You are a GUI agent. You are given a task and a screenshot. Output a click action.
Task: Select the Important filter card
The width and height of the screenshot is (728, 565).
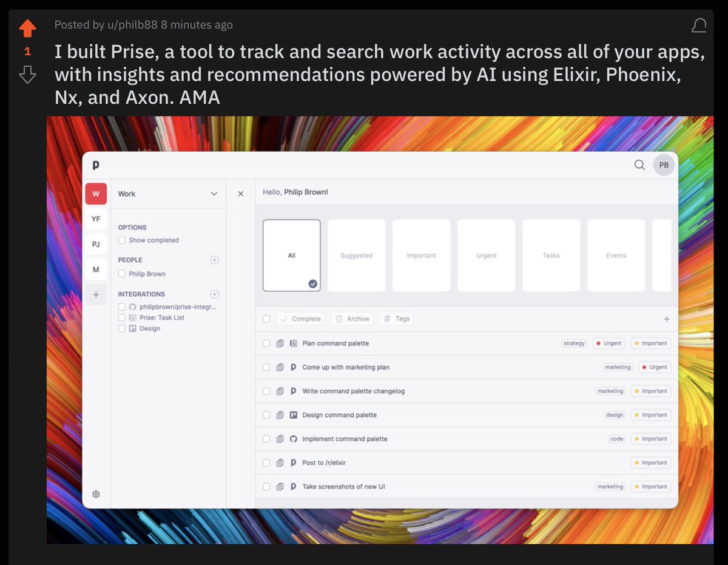click(x=422, y=255)
